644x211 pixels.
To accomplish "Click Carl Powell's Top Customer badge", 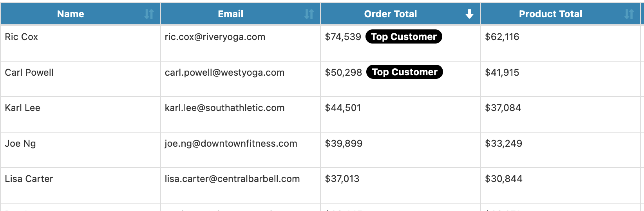I will (404, 72).
